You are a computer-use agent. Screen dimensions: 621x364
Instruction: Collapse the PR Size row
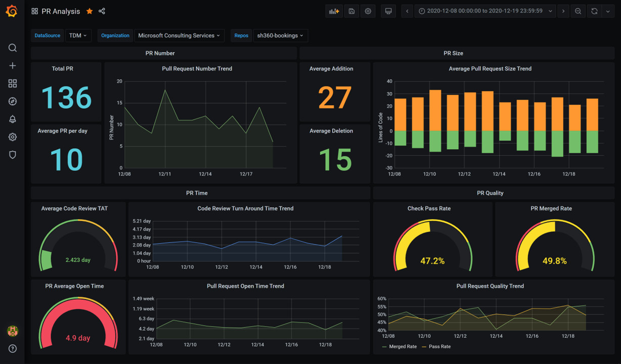(453, 53)
